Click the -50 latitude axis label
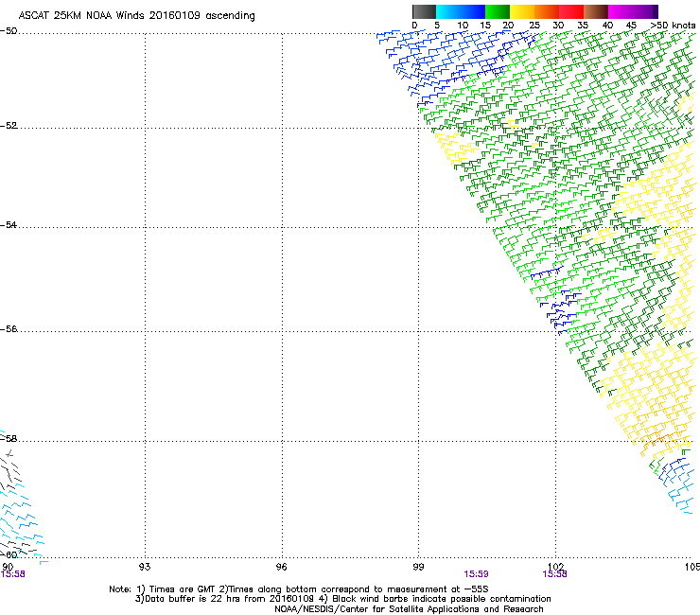The image size is (700, 615). coord(9,31)
